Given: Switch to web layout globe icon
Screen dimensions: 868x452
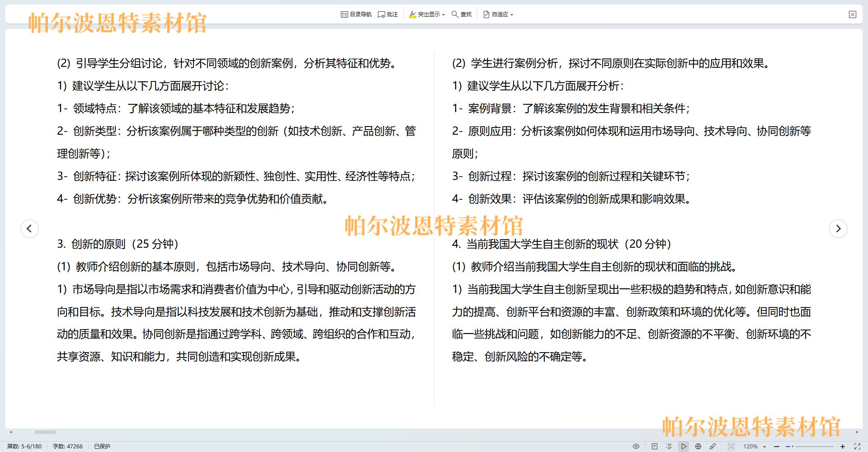Looking at the screenshot, I should tap(698, 446).
